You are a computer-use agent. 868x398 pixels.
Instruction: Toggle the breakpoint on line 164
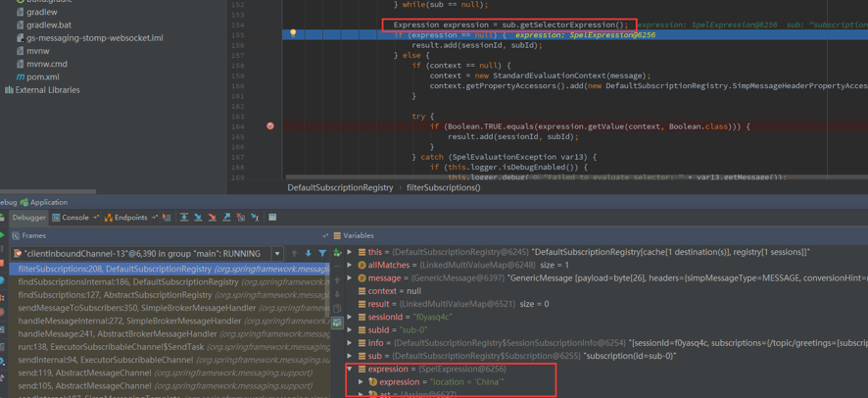click(270, 126)
